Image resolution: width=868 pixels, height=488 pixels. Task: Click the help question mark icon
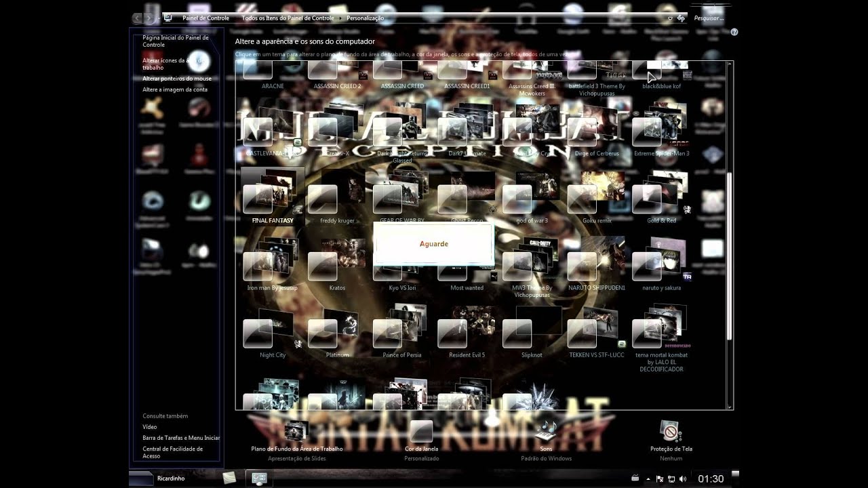pyautogui.click(x=734, y=32)
